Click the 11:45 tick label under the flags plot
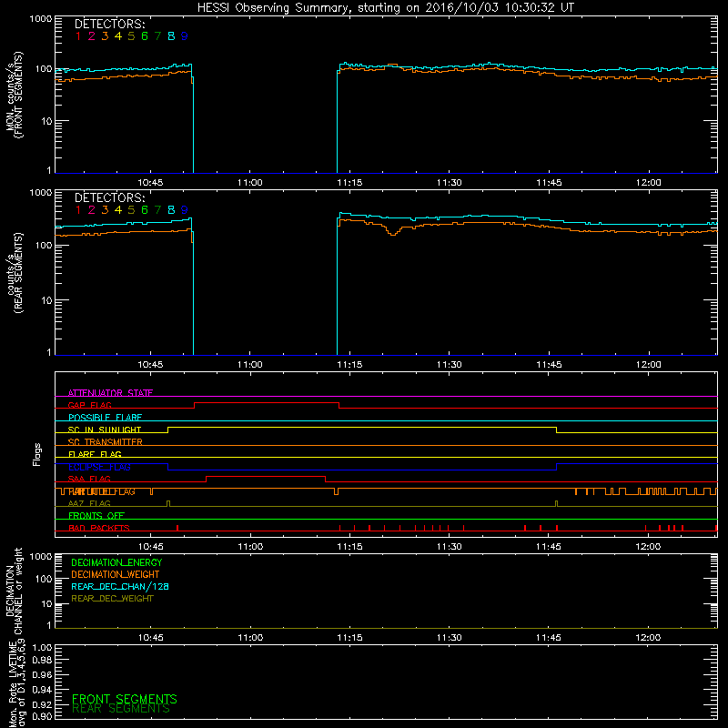Image resolution: width=728 pixels, height=728 pixels. [549, 547]
